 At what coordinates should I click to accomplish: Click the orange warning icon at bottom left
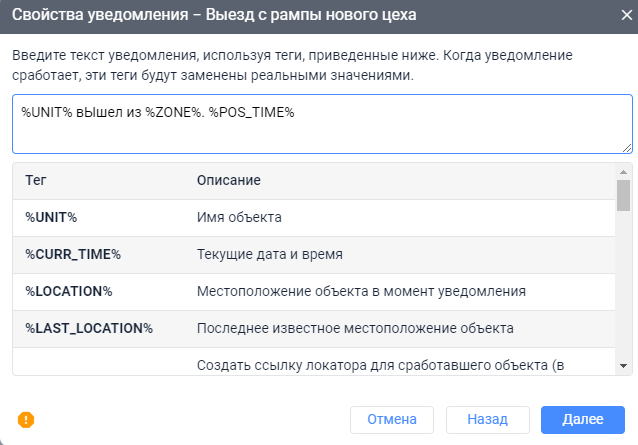[x=26, y=420]
